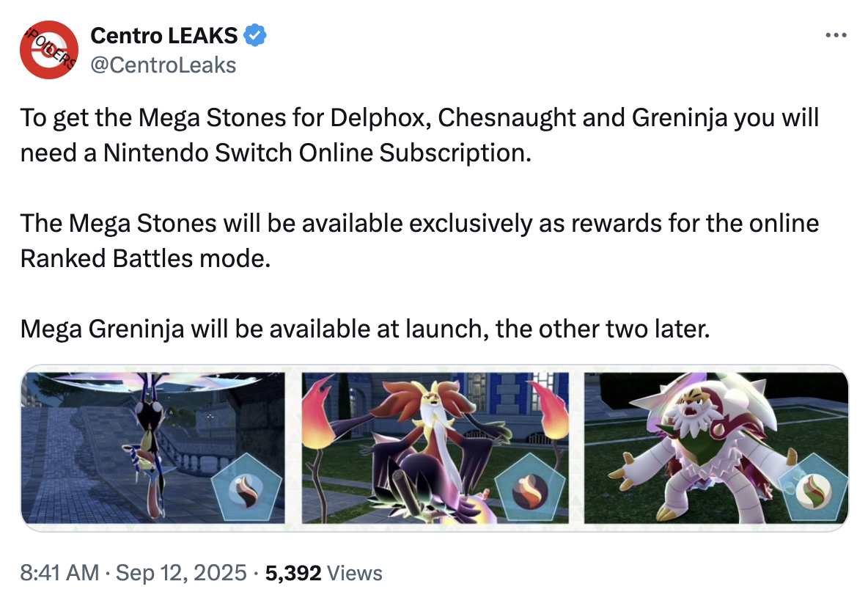
Task: Click the Sep 12, 2025 date
Action: click(x=181, y=573)
